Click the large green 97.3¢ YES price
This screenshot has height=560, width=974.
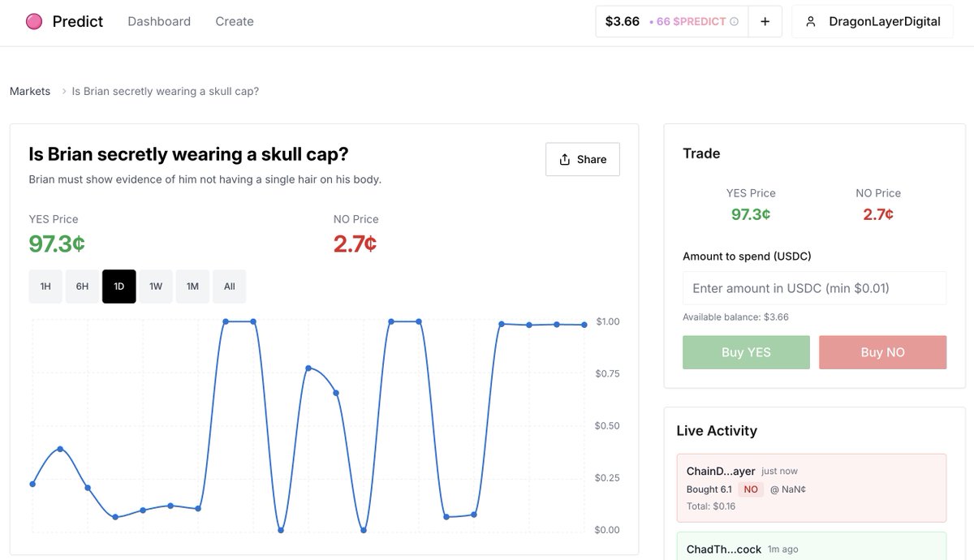click(x=57, y=243)
